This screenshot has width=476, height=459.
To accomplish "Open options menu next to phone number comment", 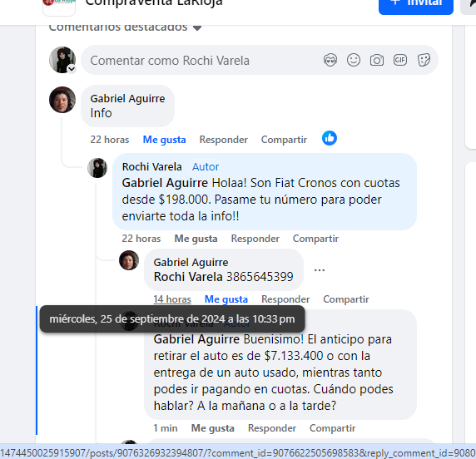I will tap(320, 269).
